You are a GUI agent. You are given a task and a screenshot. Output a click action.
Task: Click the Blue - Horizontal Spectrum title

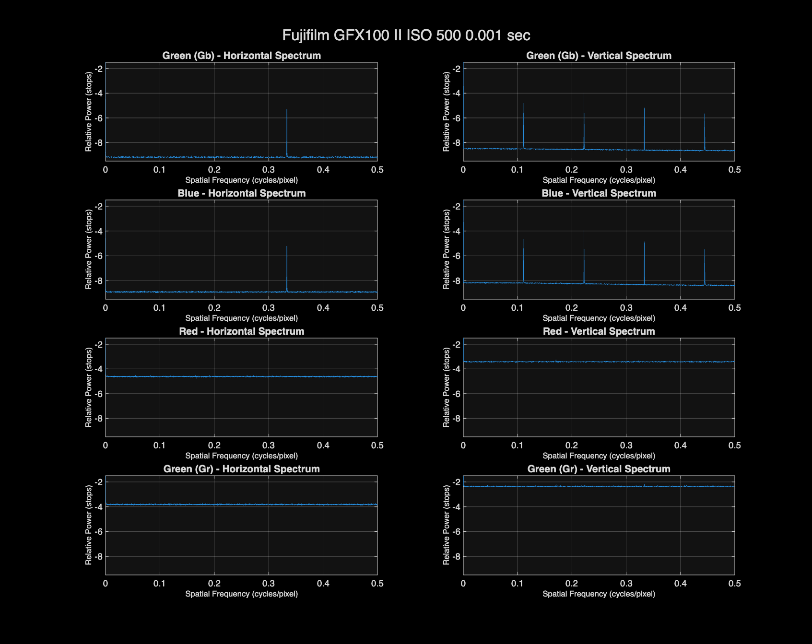point(242,193)
